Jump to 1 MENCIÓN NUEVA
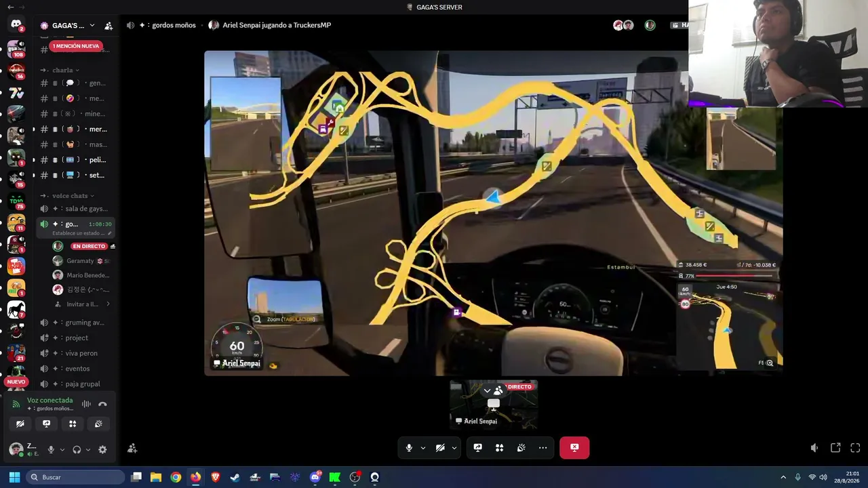The image size is (868, 488). tap(76, 46)
